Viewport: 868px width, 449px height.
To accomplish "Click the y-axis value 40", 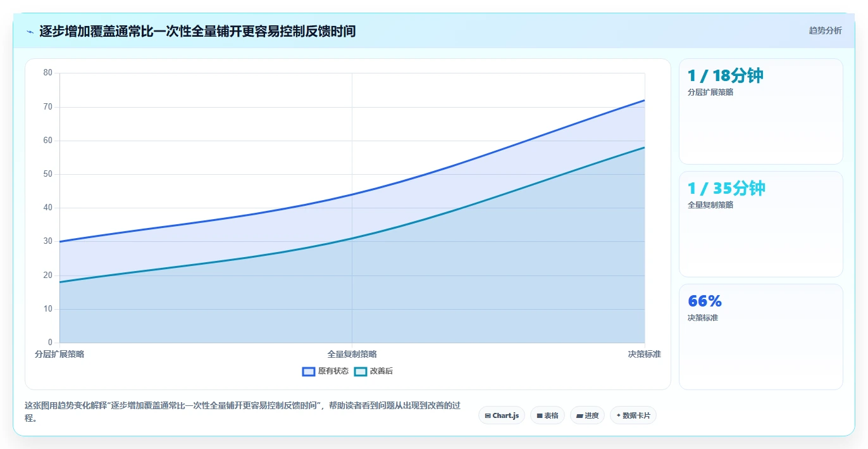I will tap(48, 208).
